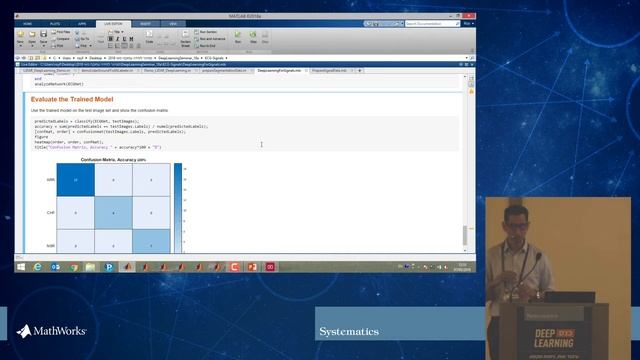Click the Section Break button
This screenshot has width=640, height=360.
(185, 38)
